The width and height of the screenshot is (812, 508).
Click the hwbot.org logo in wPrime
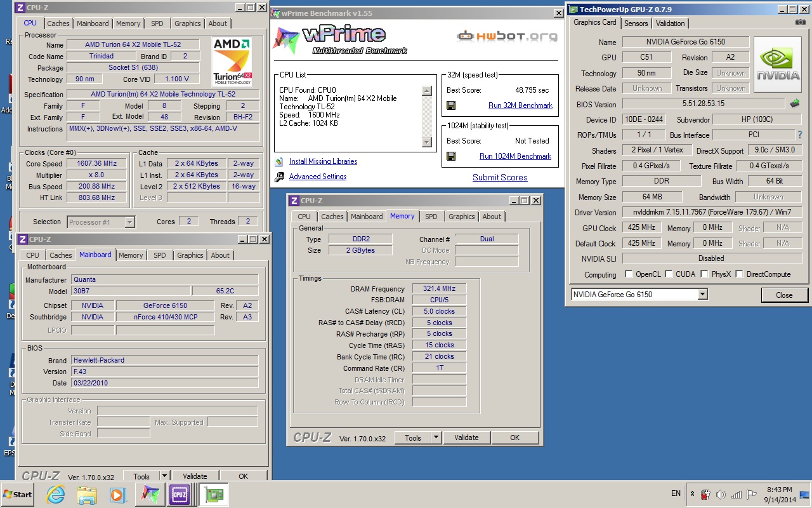click(x=507, y=36)
